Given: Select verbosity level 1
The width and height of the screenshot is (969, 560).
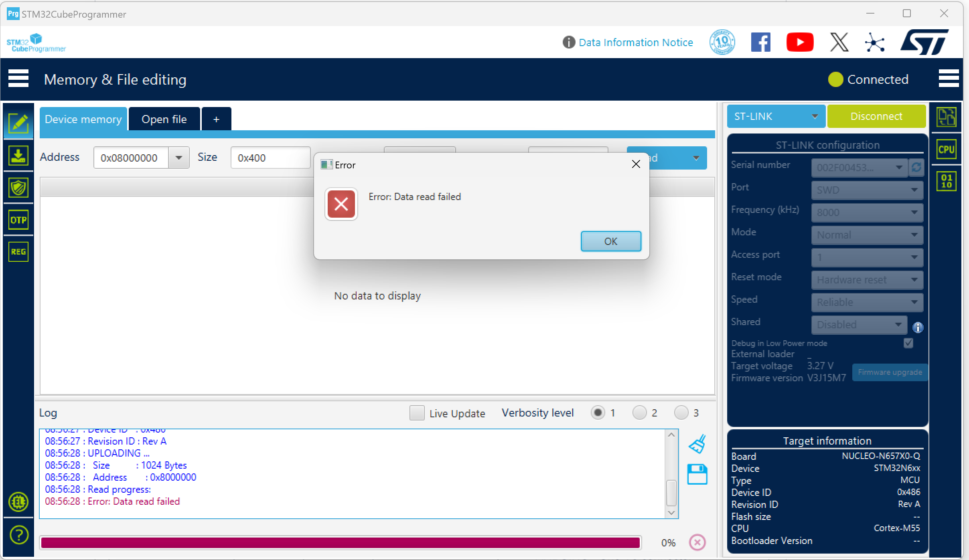Looking at the screenshot, I should pos(598,412).
